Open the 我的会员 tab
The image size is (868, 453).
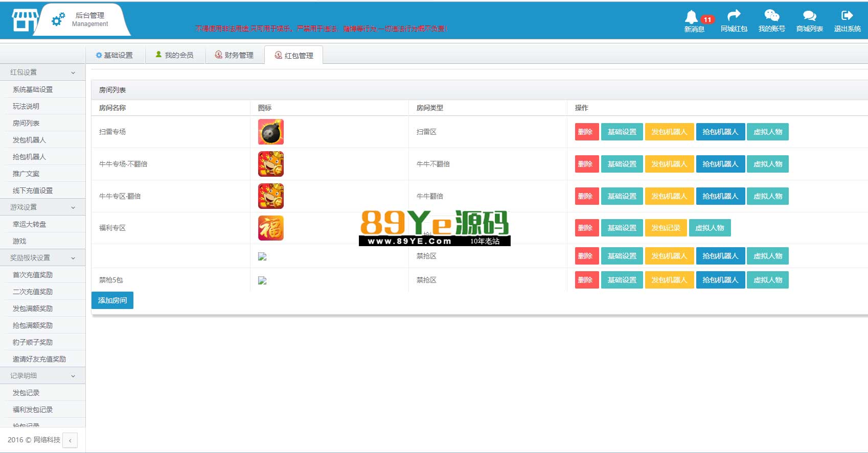tap(174, 55)
